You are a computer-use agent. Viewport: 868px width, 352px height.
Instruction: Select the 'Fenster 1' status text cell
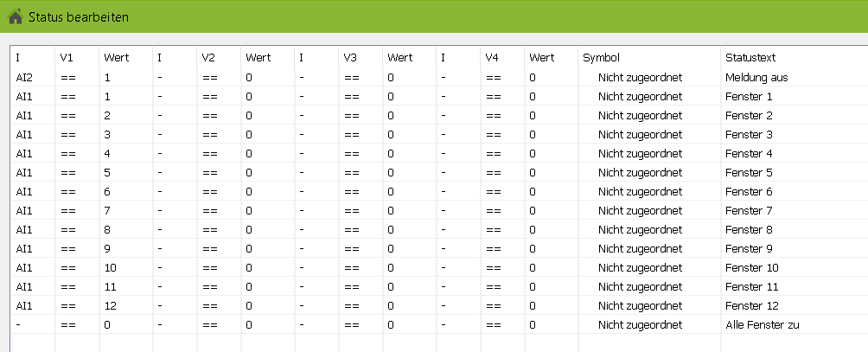click(749, 97)
